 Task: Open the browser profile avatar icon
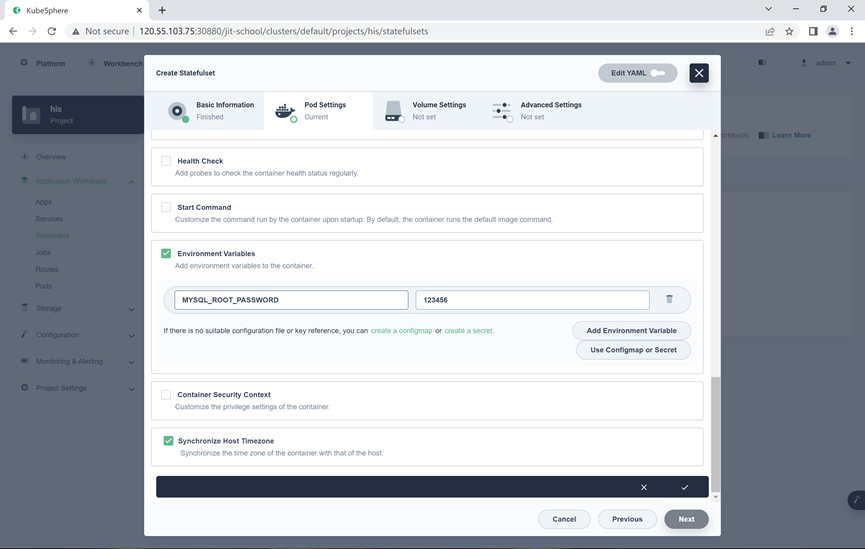(832, 31)
